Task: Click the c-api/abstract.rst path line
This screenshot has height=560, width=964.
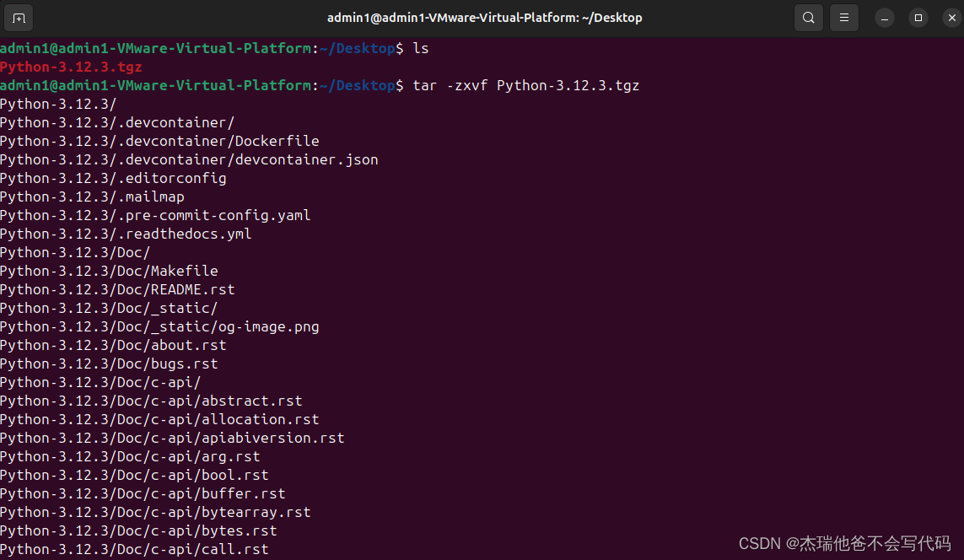Action: [x=152, y=401]
